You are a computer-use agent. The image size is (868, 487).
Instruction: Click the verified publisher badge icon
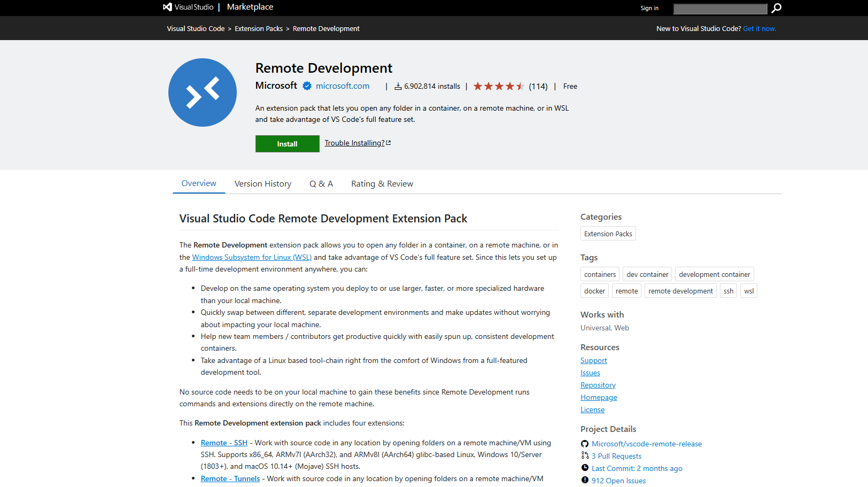pyautogui.click(x=307, y=86)
